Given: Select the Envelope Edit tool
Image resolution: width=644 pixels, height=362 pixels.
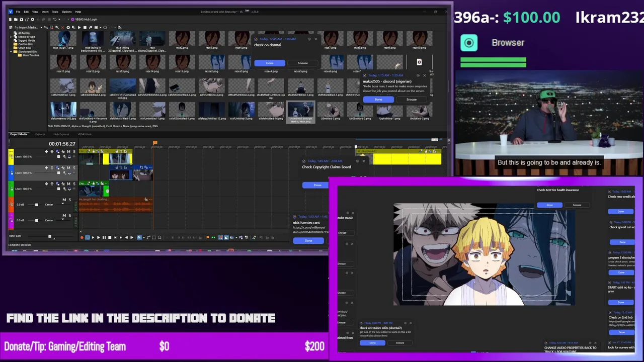Looking at the screenshot, I should [148, 237].
